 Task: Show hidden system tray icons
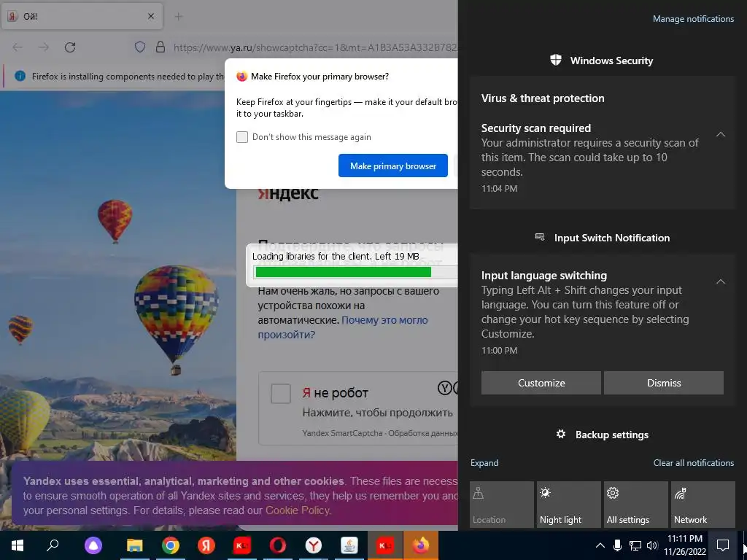(x=600, y=545)
